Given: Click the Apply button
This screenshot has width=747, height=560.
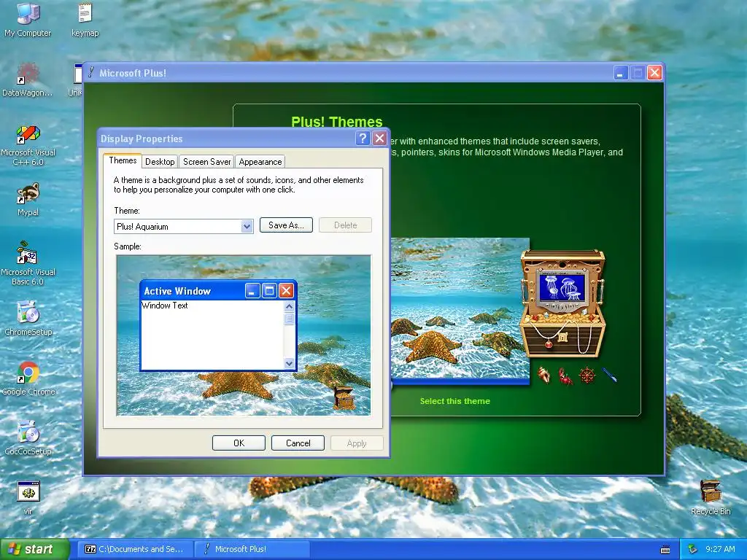Looking at the screenshot, I should 357,443.
